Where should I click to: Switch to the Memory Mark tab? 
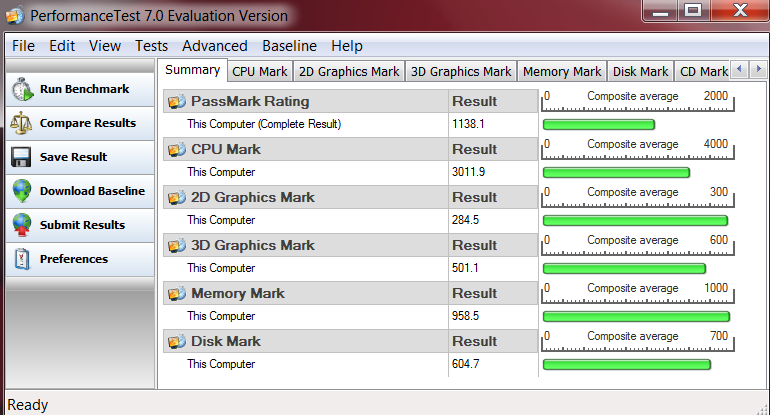point(562,72)
